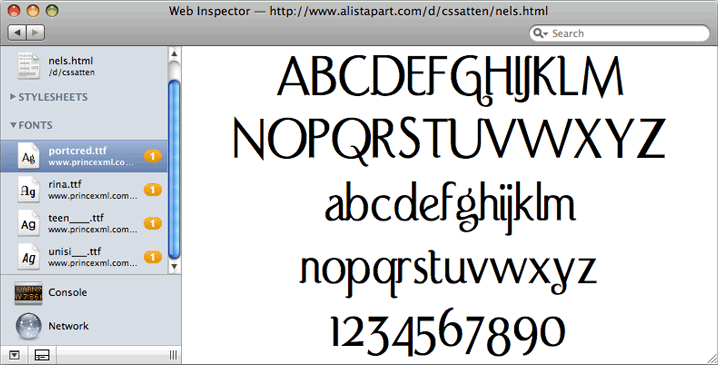
Task: Toggle the console drawer at bottom-left
Action: coord(14,355)
